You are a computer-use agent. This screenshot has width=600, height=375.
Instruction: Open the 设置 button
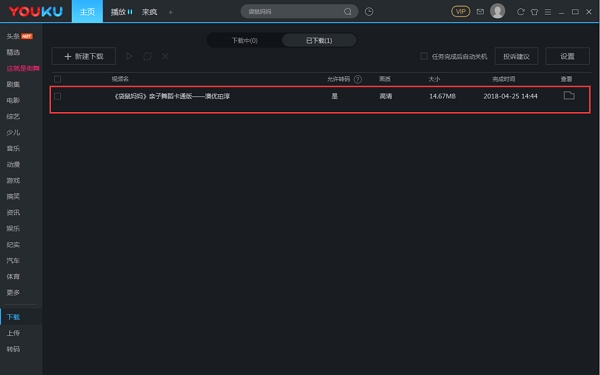tap(567, 56)
